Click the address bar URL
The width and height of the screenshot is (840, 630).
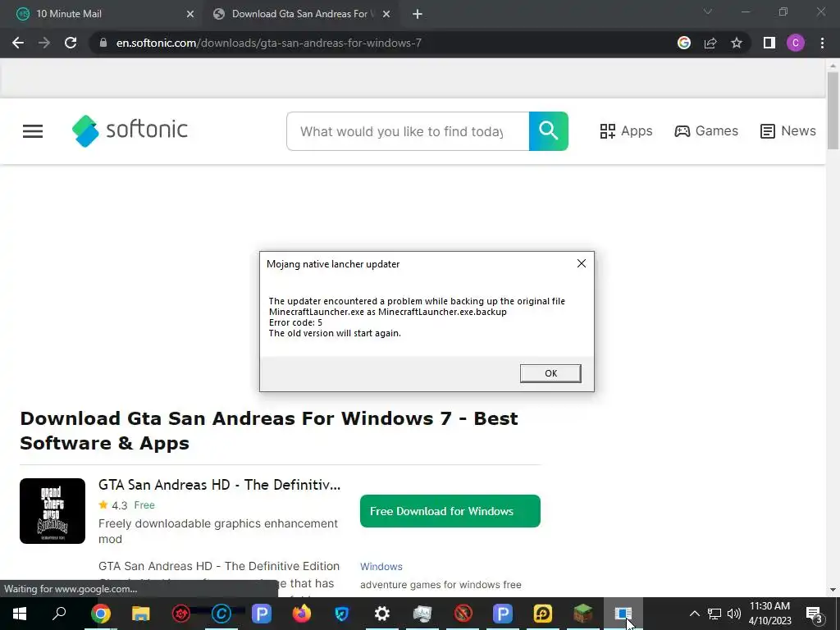coord(268,43)
